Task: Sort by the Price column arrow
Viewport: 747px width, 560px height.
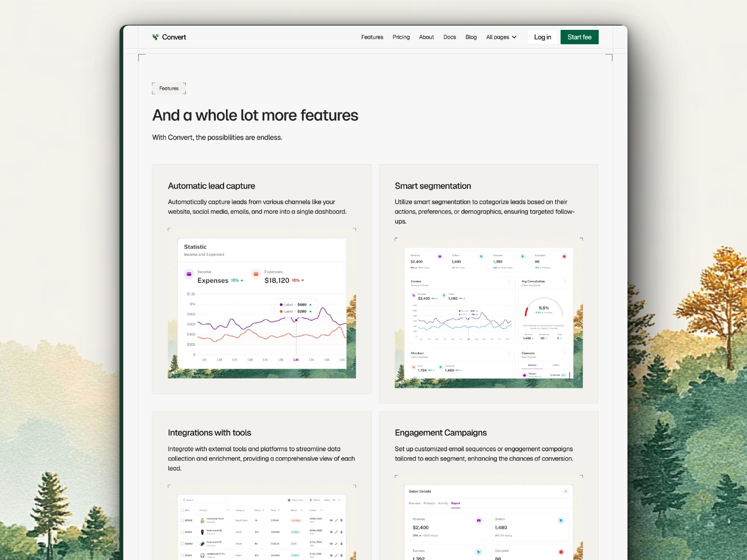Action: pyautogui.click(x=279, y=510)
